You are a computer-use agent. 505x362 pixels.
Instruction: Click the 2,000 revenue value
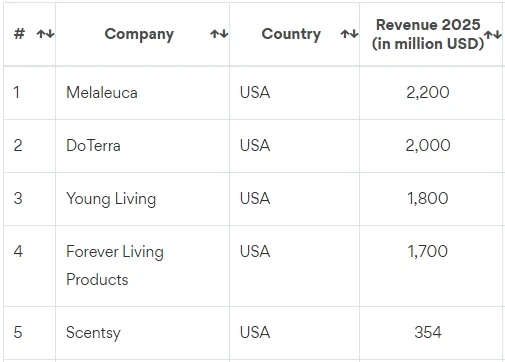click(428, 145)
